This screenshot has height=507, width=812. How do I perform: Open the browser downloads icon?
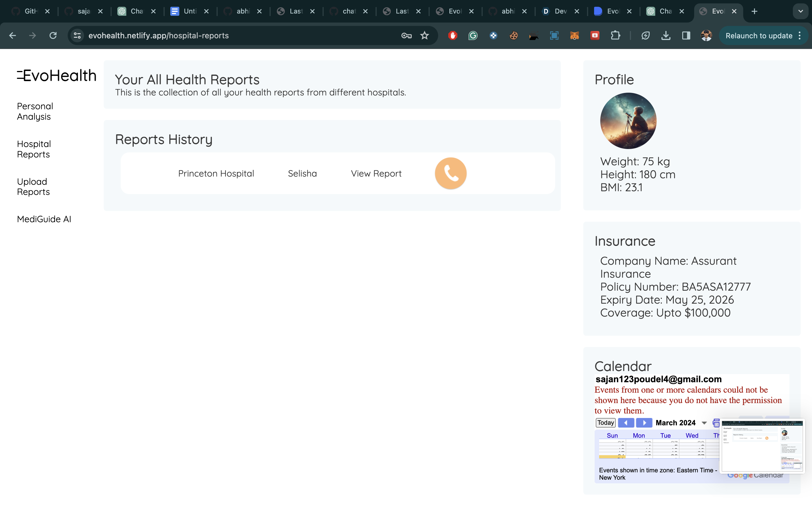tap(666, 35)
